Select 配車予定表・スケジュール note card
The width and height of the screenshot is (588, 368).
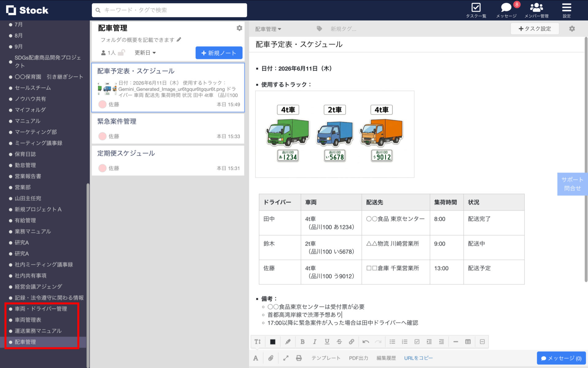click(x=168, y=88)
